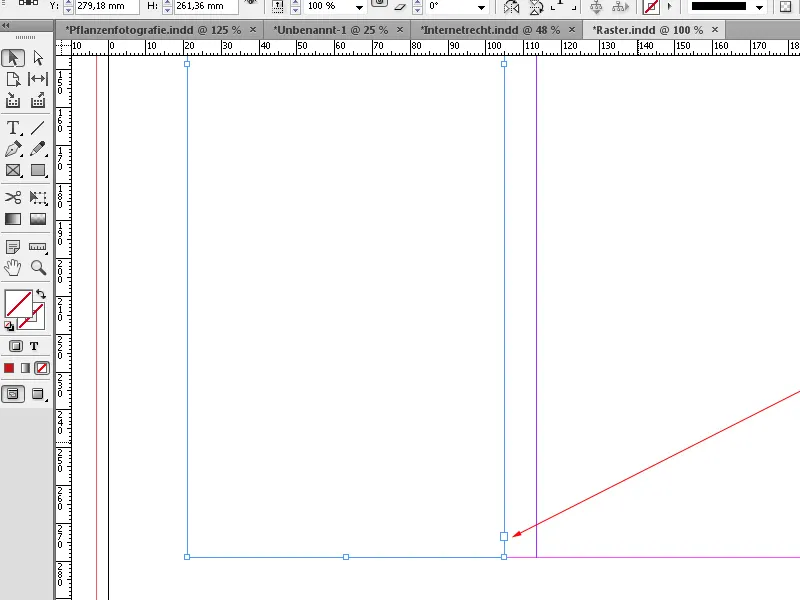Toggle formatting to affect text instead of container
The height and width of the screenshot is (600, 800).
33,345
